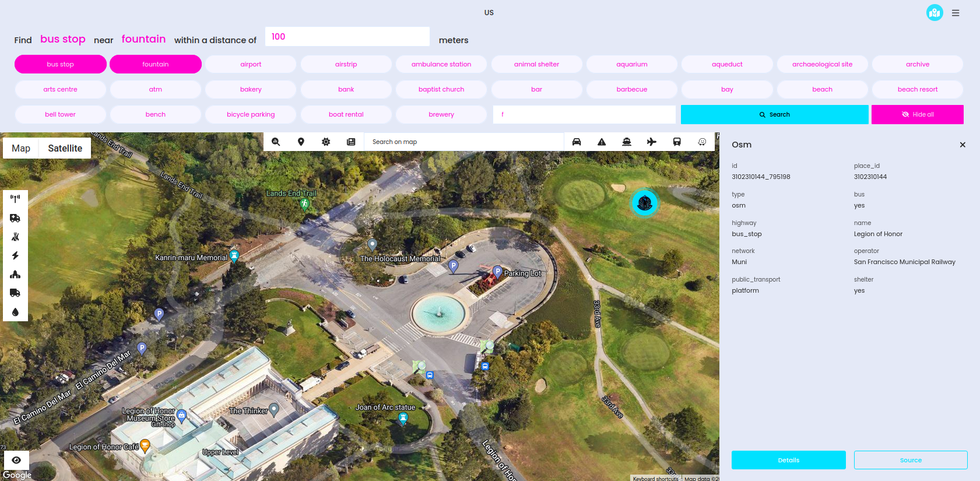Switch to Map view tab
This screenshot has width=980, height=481.
click(x=21, y=148)
